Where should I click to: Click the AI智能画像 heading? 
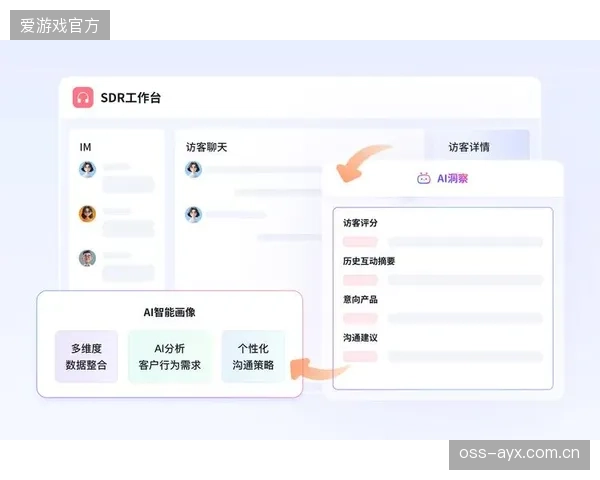coord(170,312)
